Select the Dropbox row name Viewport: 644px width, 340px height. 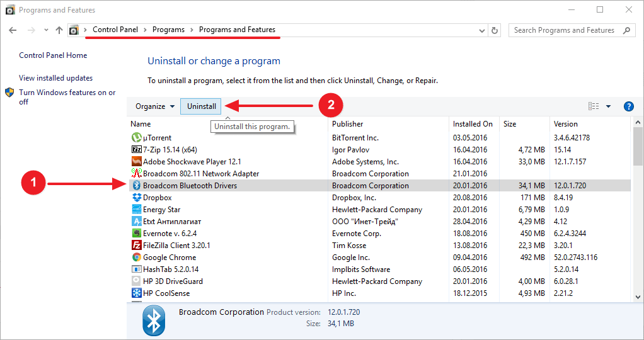[158, 198]
